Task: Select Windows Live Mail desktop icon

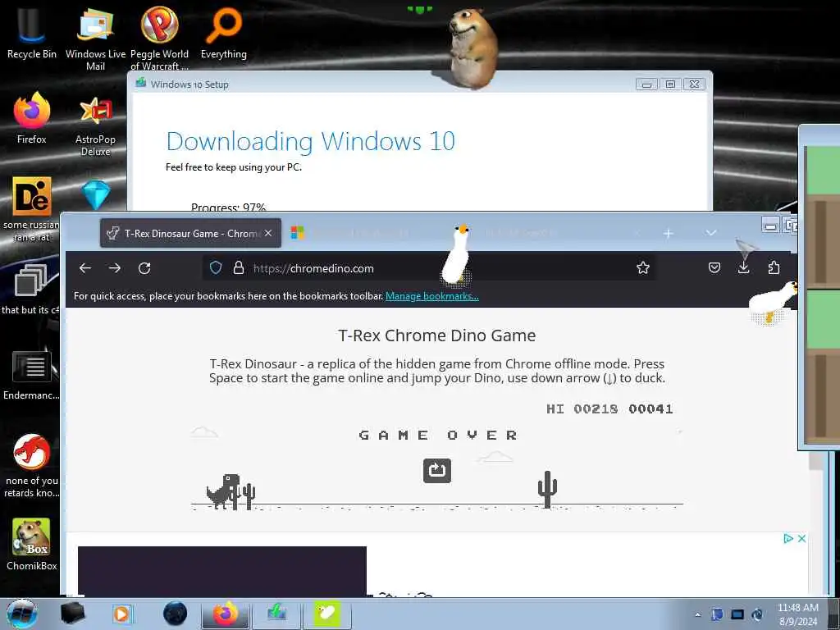Action: click(95, 39)
